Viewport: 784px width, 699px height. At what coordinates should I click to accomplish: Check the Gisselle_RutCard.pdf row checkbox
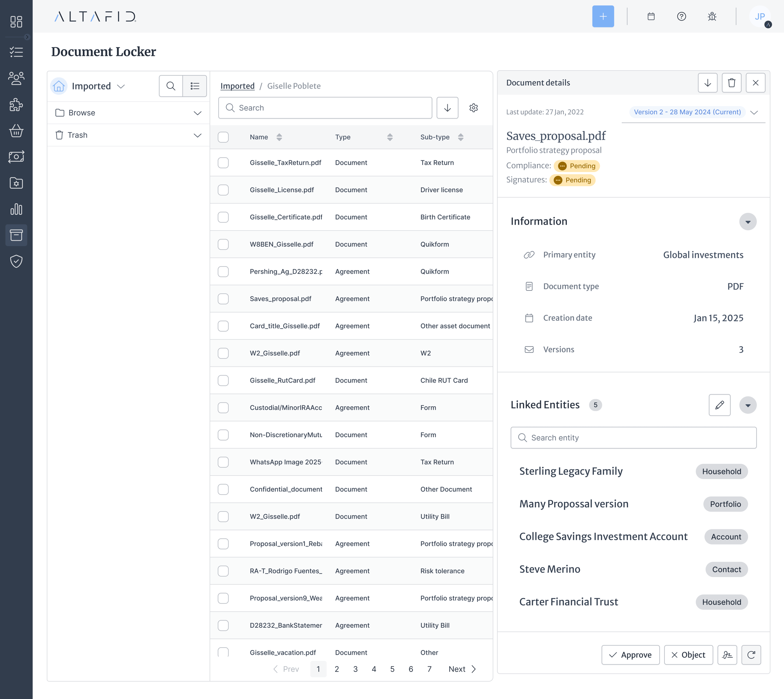click(223, 380)
